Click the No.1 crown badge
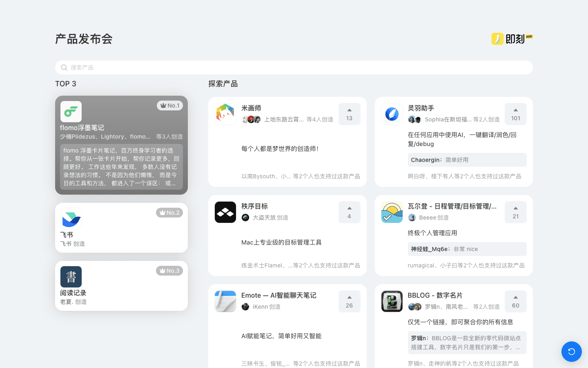Screen dimensions: 588x368 pos(170,105)
